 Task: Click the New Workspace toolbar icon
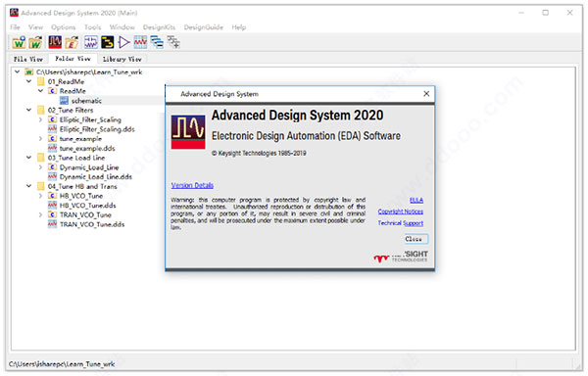pyautogui.click(x=19, y=42)
